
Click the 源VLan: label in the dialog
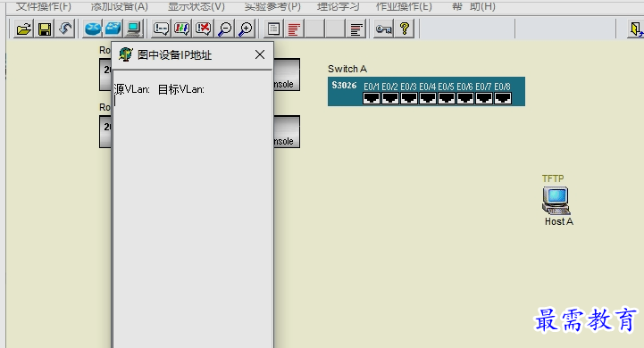point(132,89)
